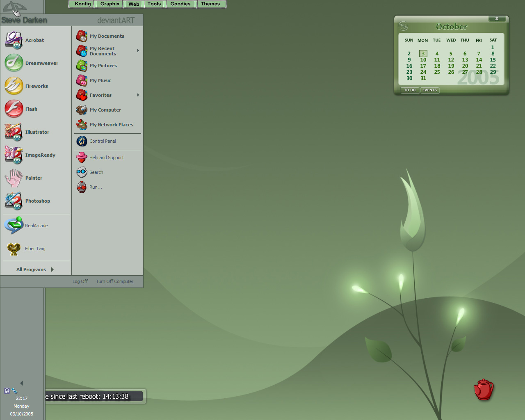This screenshot has height=420, width=525.
Task: Open the RealArcade icon
Action: (14, 226)
